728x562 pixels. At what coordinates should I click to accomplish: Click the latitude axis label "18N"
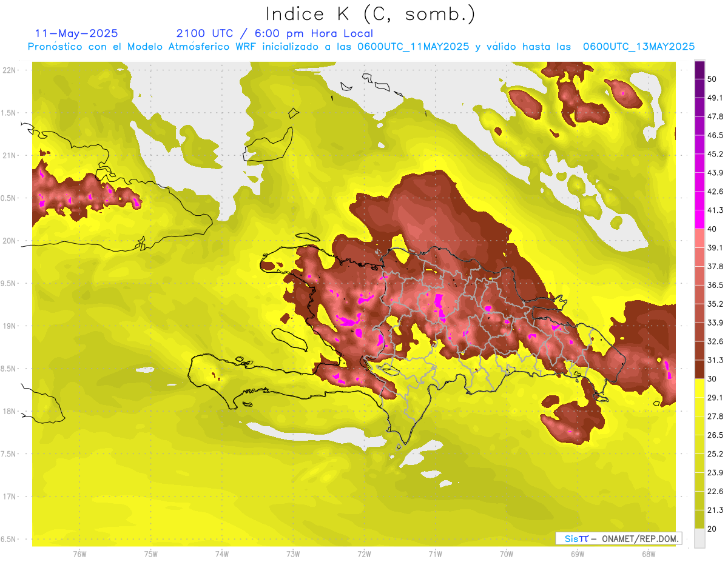click(x=10, y=411)
